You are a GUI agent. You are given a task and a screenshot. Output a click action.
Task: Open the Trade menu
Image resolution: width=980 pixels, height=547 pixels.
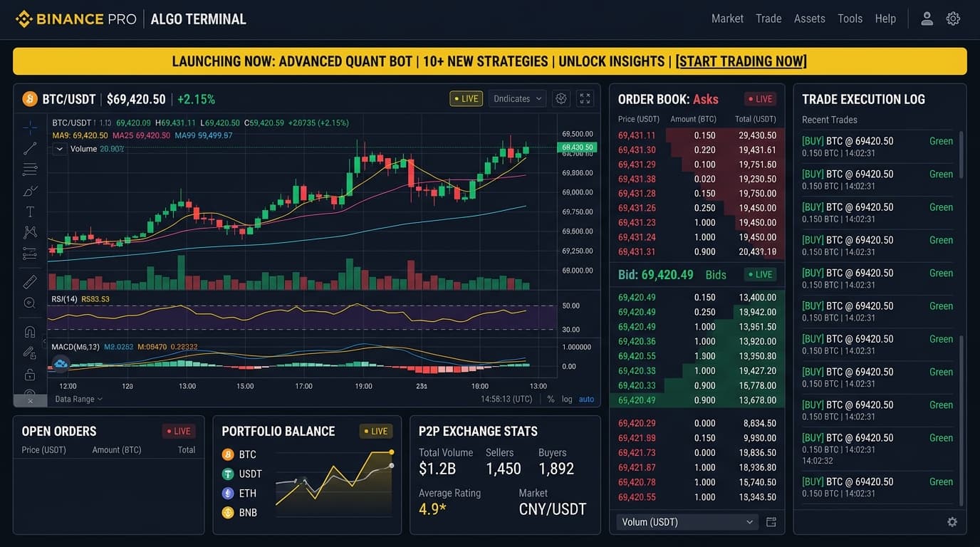[x=768, y=19]
